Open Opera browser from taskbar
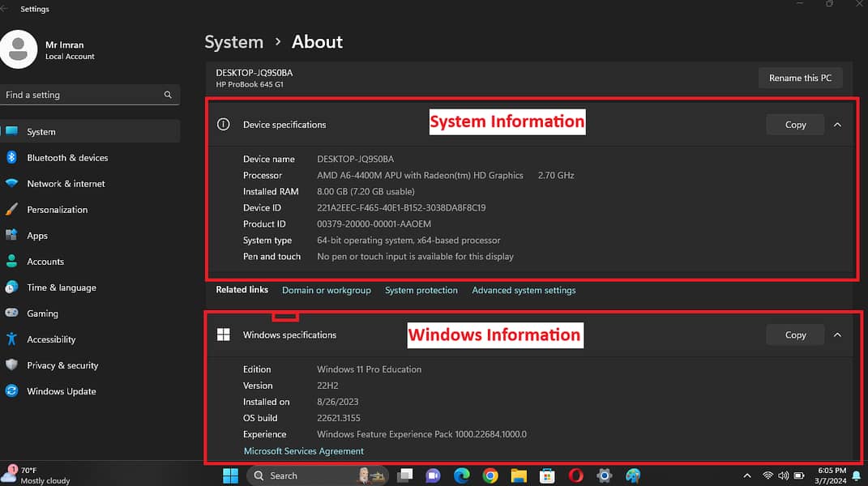This screenshot has height=486, width=868. (575, 475)
